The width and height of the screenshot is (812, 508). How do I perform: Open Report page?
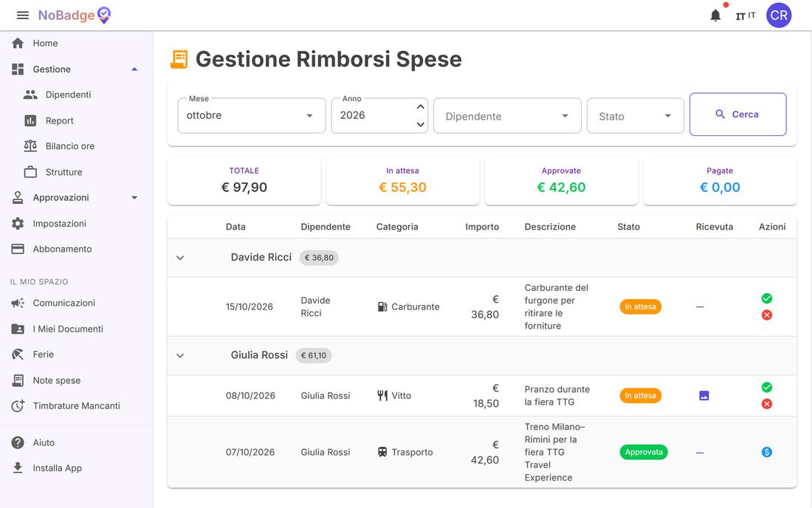click(76, 120)
